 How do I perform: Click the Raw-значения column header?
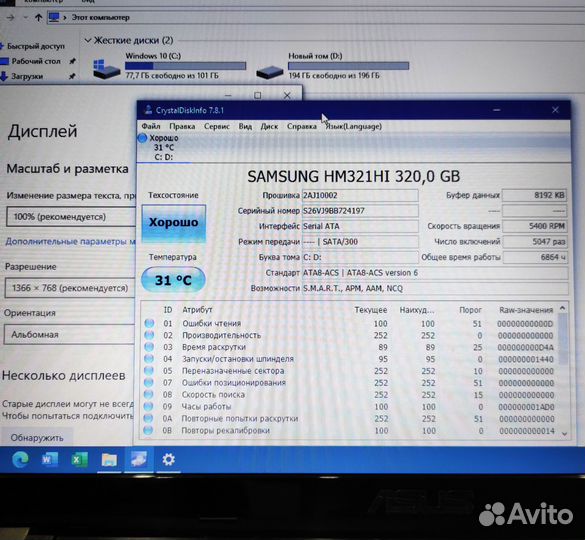click(x=526, y=310)
